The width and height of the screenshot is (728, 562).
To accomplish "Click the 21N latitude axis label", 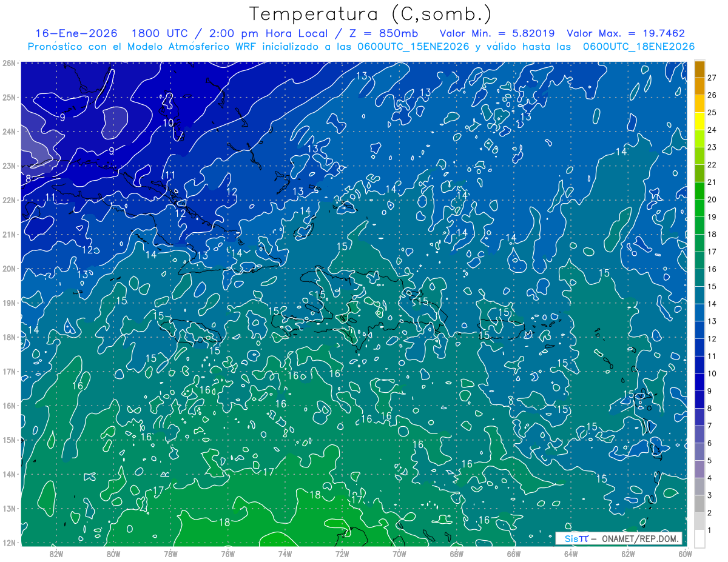I will (x=8, y=234).
